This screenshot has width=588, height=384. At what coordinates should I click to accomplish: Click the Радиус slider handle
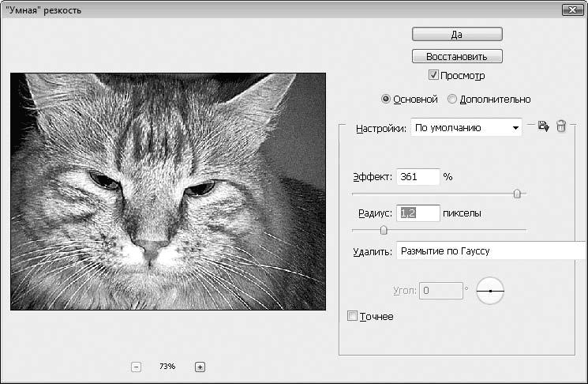point(384,230)
